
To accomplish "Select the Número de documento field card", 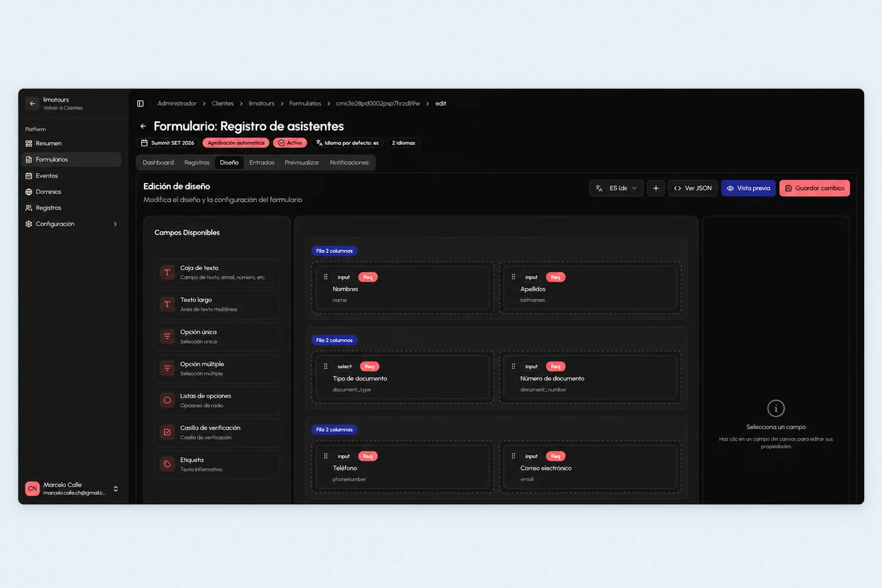I will pos(590,377).
